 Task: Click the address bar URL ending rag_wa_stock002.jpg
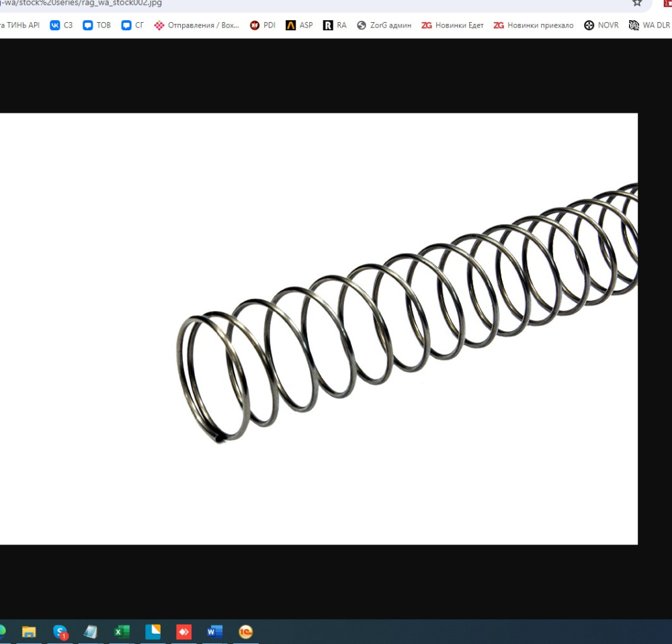pyautogui.click(x=81, y=3)
